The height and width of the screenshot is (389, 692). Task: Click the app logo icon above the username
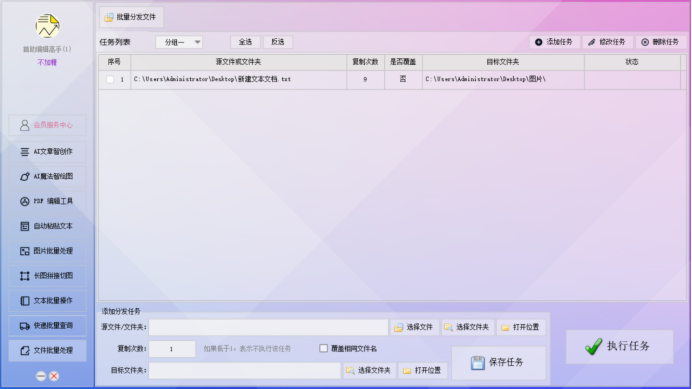click(x=47, y=26)
